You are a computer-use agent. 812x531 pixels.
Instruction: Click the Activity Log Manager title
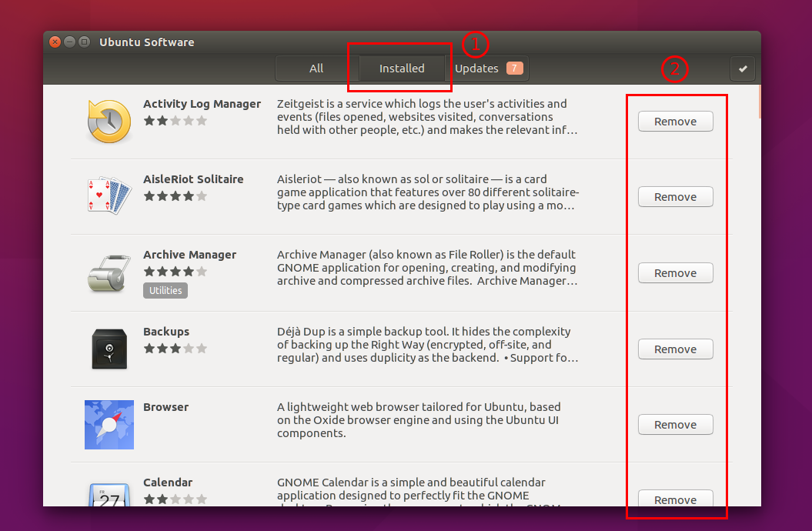(202, 104)
